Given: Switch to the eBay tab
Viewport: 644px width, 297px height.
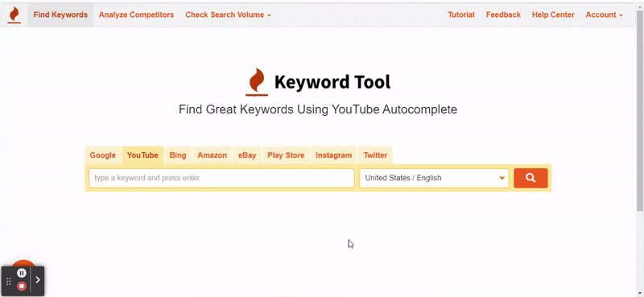Looking at the screenshot, I should point(247,155).
